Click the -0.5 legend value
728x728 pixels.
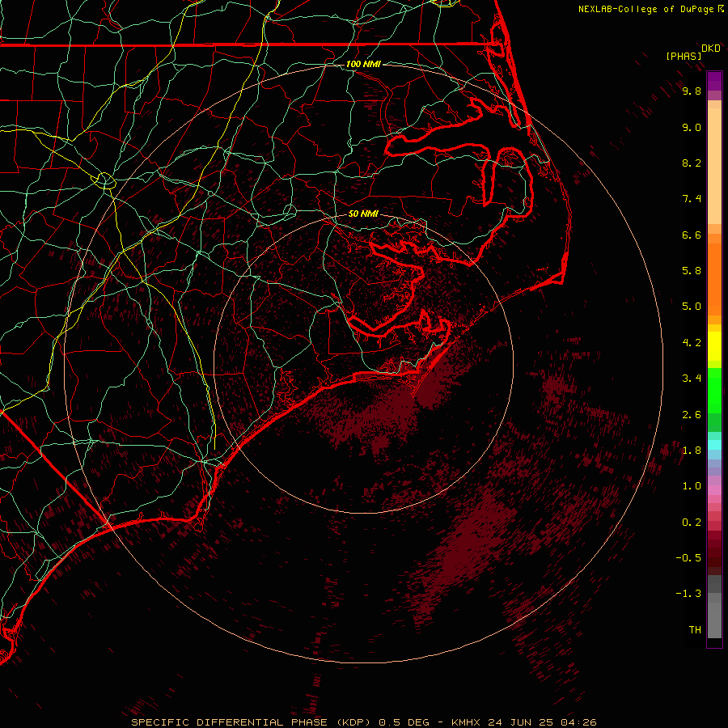click(688, 558)
